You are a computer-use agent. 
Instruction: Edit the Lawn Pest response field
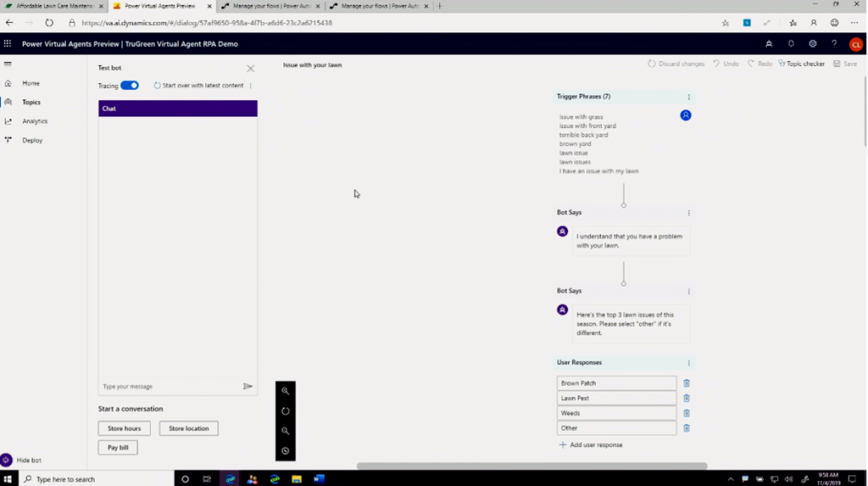(x=617, y=398)
